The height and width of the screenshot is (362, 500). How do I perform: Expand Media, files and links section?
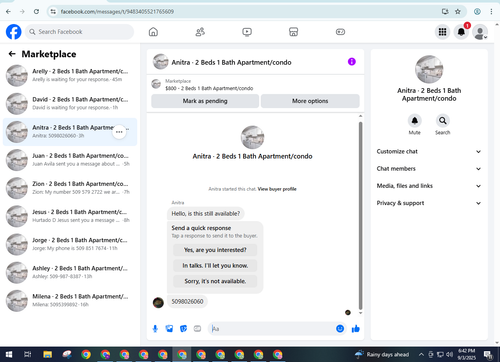click(x=429, y=186)
